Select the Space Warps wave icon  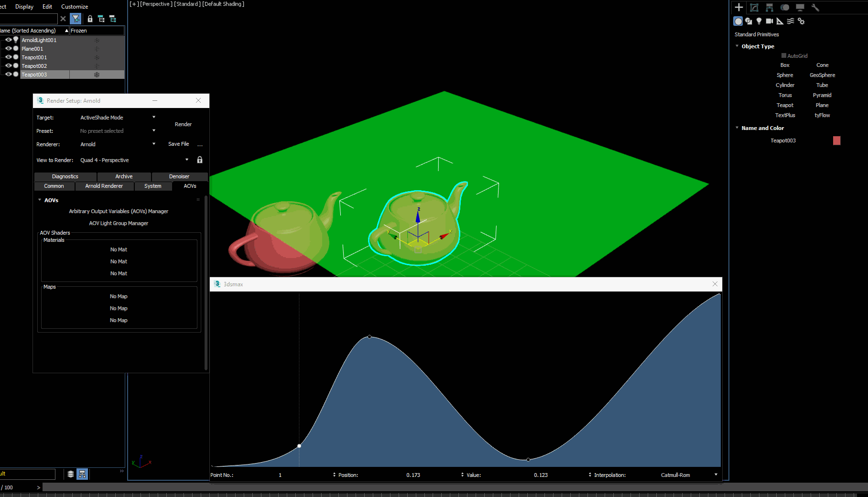pos(791,21)
